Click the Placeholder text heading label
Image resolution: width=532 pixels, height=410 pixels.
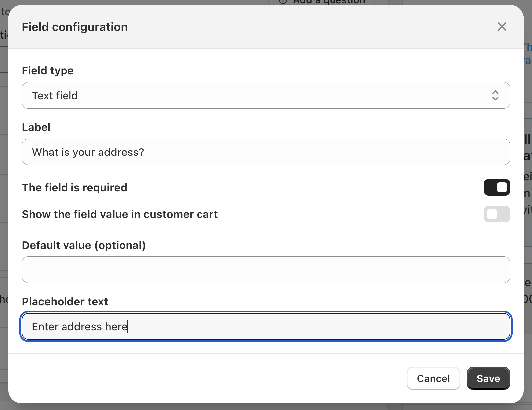[65, 302]
